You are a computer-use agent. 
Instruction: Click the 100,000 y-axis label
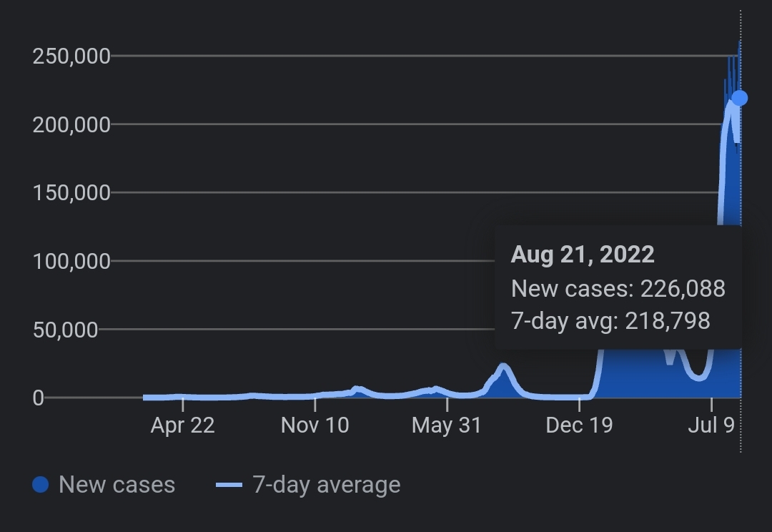(x=71, y=261)
